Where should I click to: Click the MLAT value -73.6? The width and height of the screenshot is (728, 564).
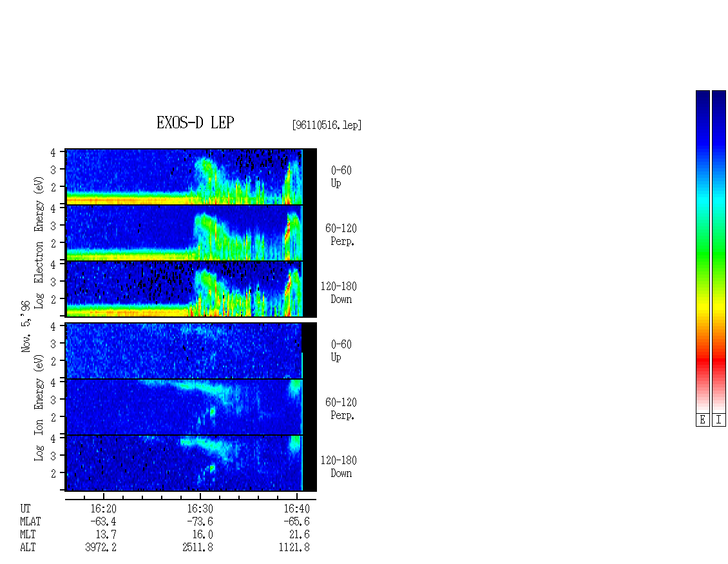coord(200,521)
